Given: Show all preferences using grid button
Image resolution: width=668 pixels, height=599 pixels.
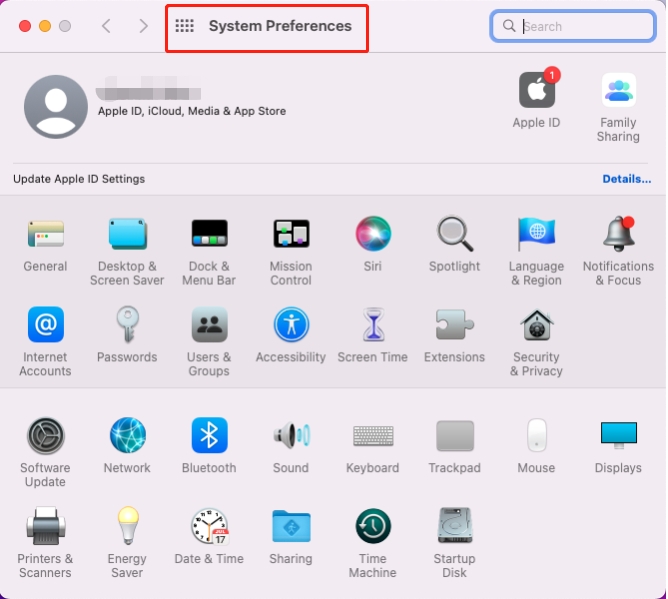Looking at the screenshot, I should 184,26.
